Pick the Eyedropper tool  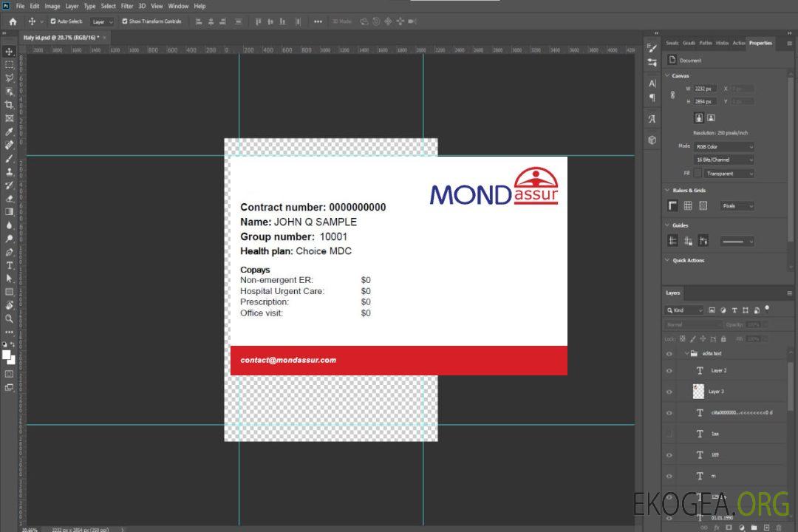coord(10,132)
